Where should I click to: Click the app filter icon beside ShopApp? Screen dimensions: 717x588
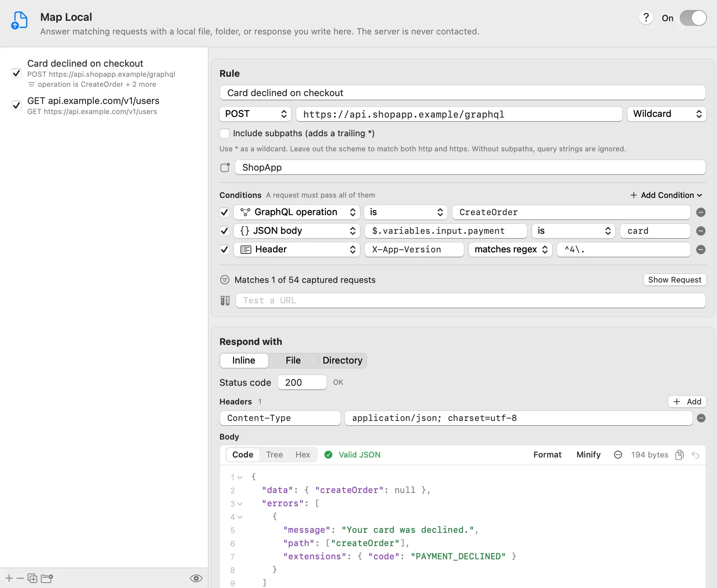click(x=225, y=167)
